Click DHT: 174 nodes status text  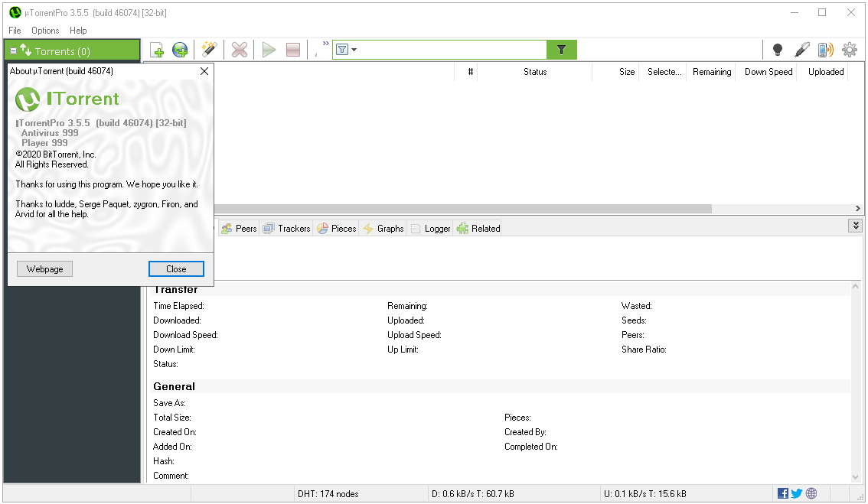[x=328, y=494]
